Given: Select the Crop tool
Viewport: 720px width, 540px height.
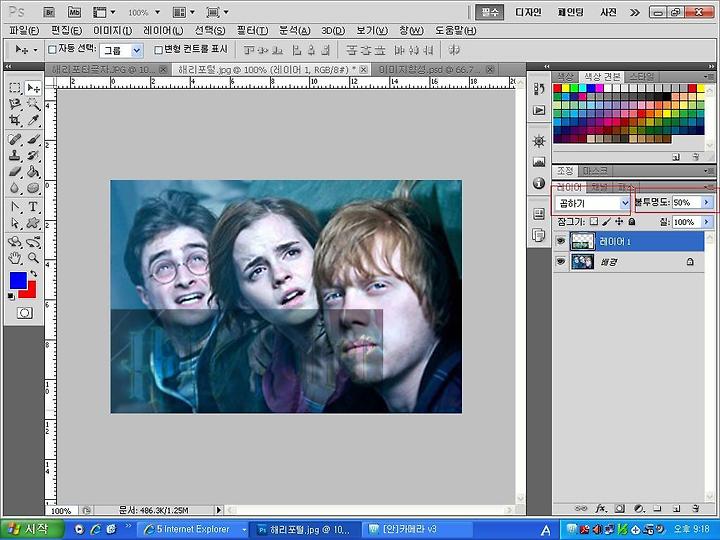Looking at the screenshot, I should (15, 120).
